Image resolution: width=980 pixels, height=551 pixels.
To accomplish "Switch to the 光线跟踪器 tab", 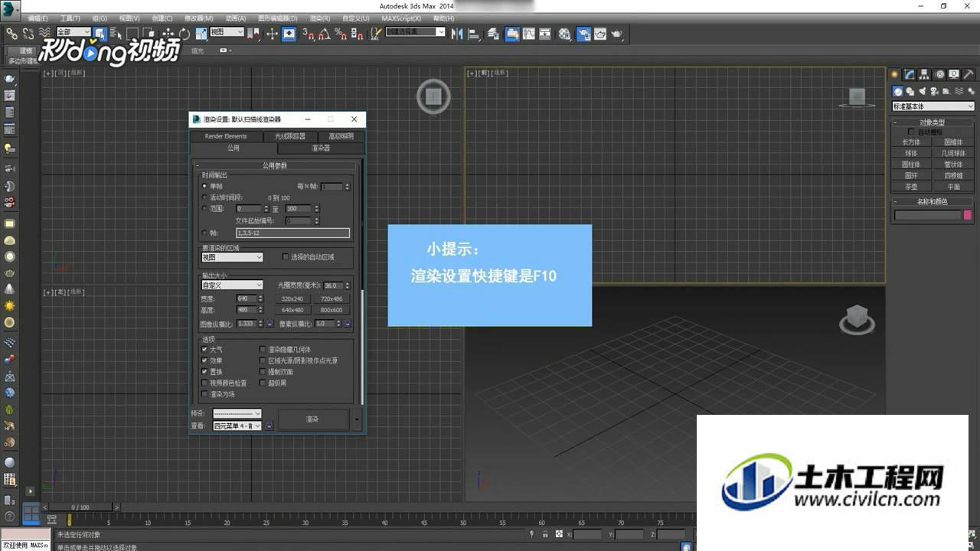I will point(290,136).
